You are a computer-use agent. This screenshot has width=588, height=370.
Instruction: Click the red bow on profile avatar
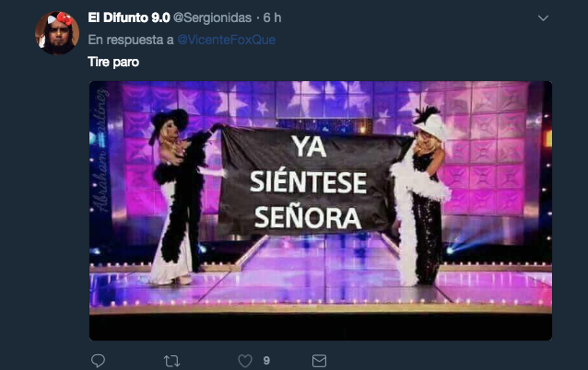pos(65,18)
